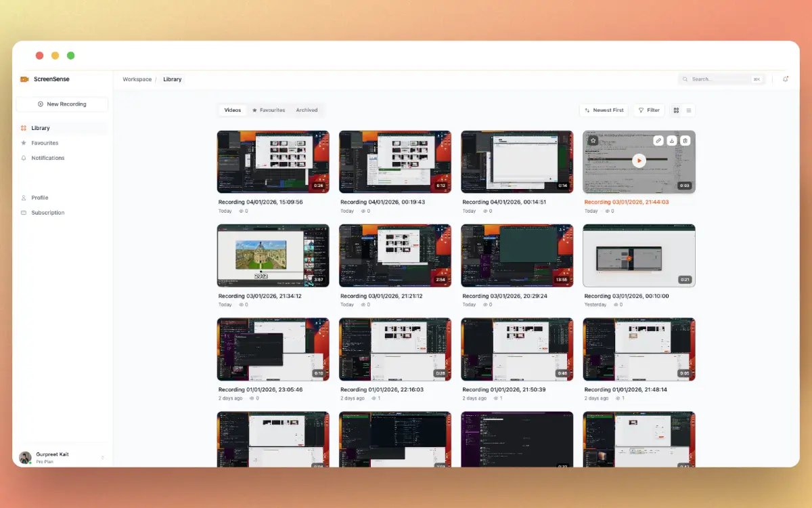Open the Newest First sort dropdown
The width and height of the screenshot is (812, 508).
[603, 110]
